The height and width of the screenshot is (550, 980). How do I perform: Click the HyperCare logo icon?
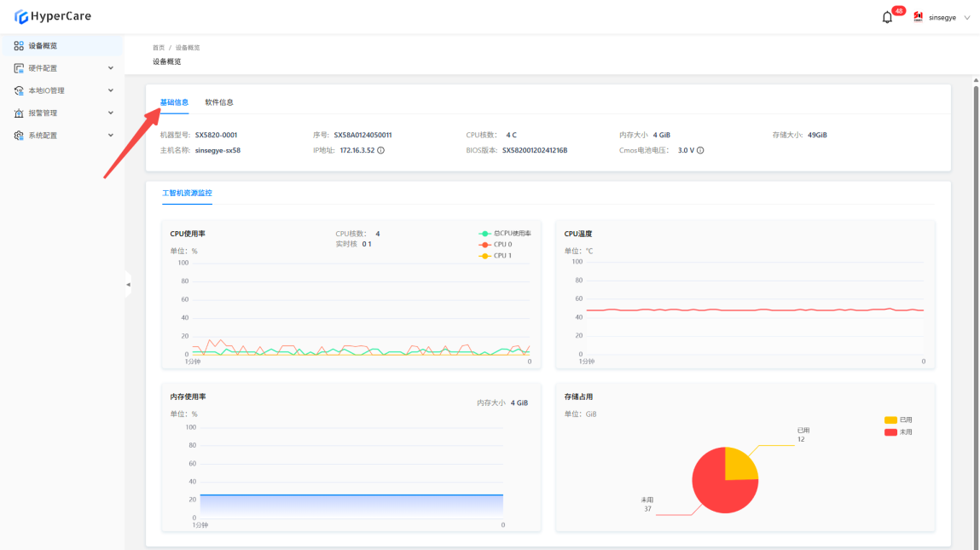21,16
